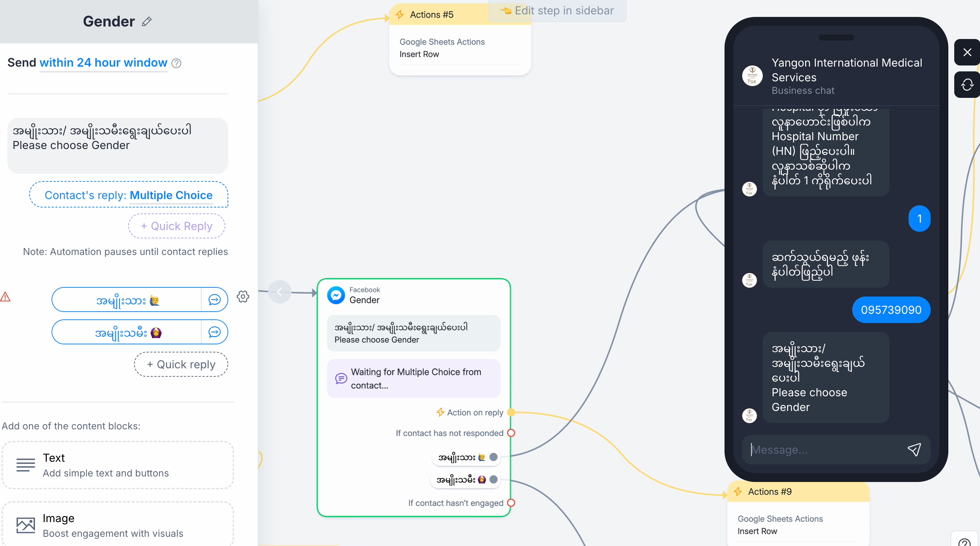Open help icon beside 24 hour window
980x546 pixels.
click(x=176, y=63)
